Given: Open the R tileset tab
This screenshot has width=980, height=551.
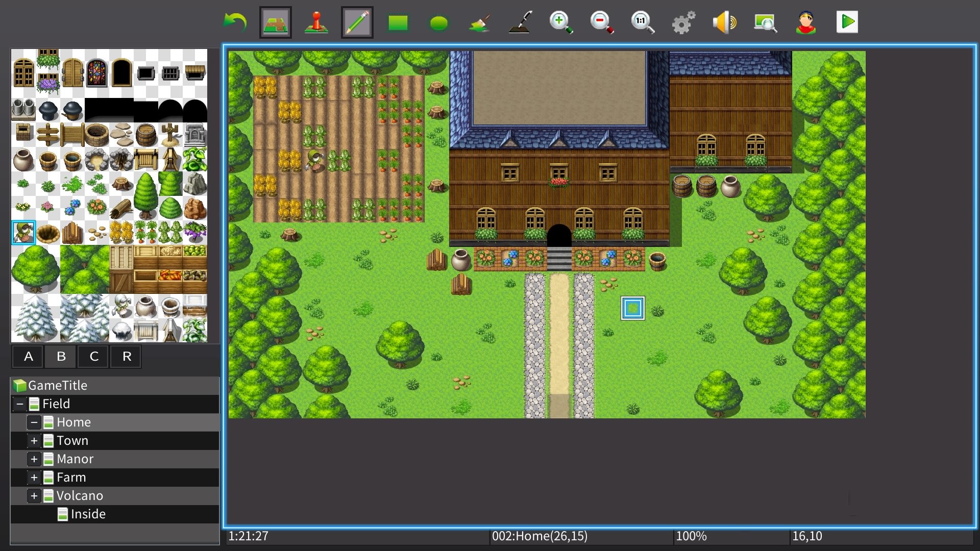Looking at the screenshot, I should (126, 356).
